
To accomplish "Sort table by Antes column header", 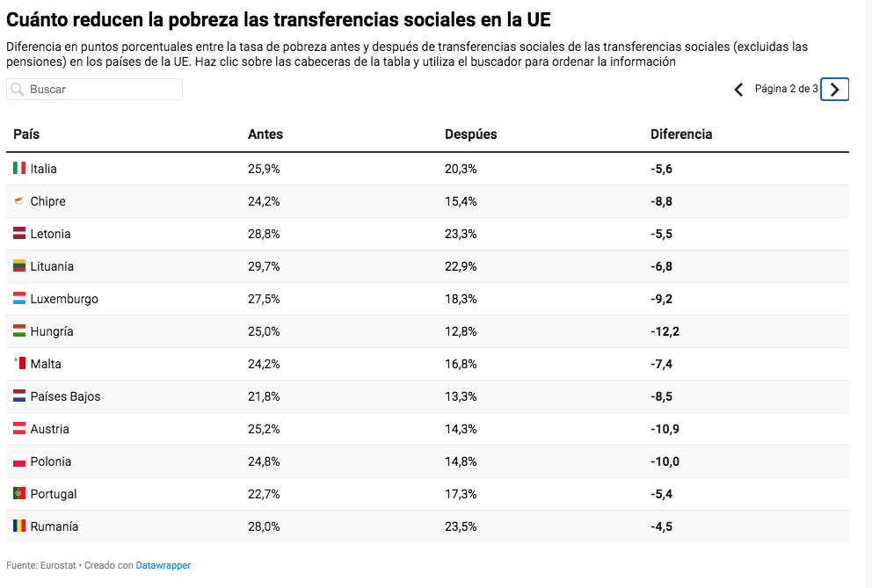I will [x=265, y=134].
